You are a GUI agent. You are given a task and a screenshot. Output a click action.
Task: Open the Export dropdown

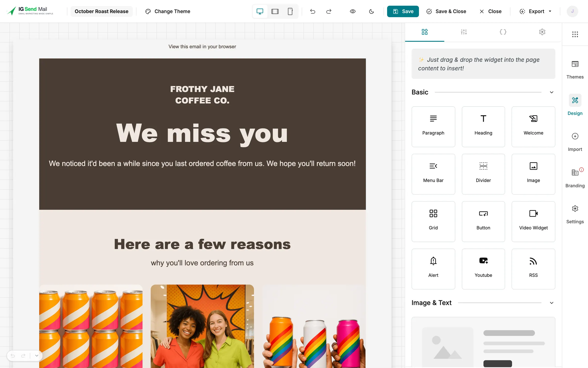[536, 11]
